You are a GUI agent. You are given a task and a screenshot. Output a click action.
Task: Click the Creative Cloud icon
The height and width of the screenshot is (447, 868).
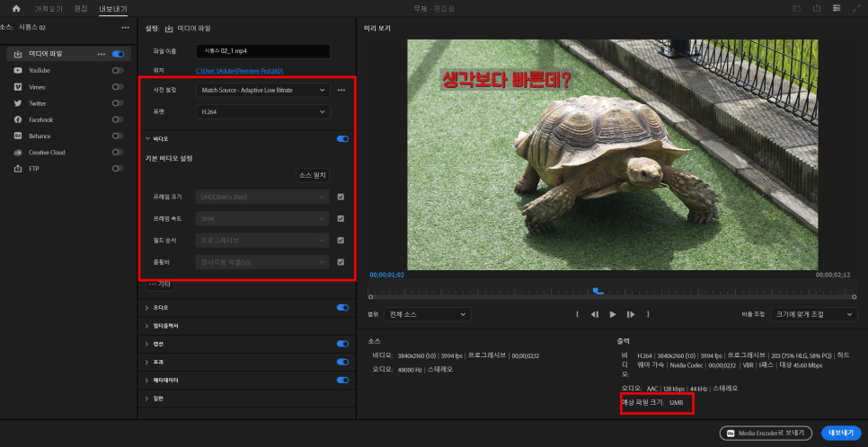pos(18,152)
